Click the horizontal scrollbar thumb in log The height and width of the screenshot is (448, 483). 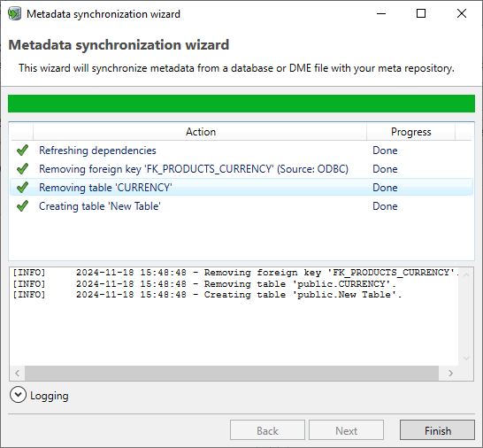232,373
